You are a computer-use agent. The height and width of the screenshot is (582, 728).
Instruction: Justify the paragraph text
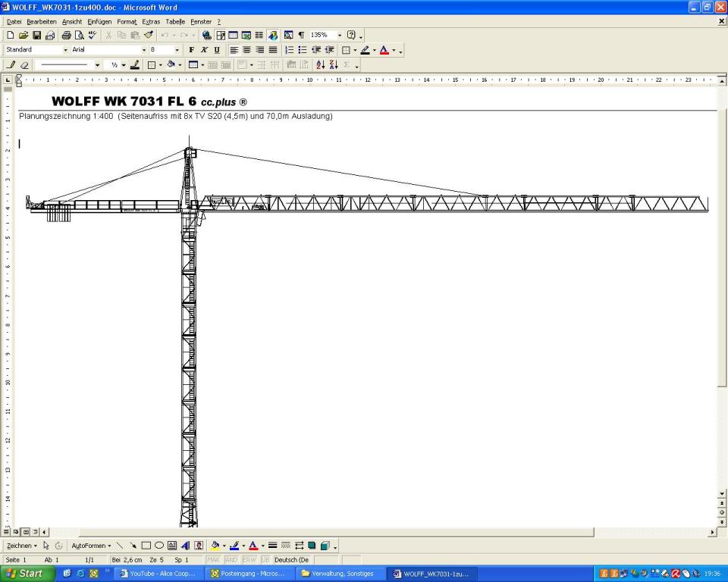(273, 50)
